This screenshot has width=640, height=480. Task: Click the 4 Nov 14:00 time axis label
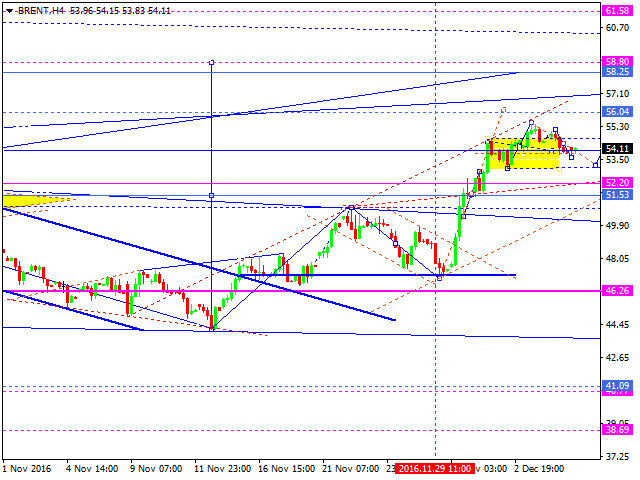tap(92, 469)
